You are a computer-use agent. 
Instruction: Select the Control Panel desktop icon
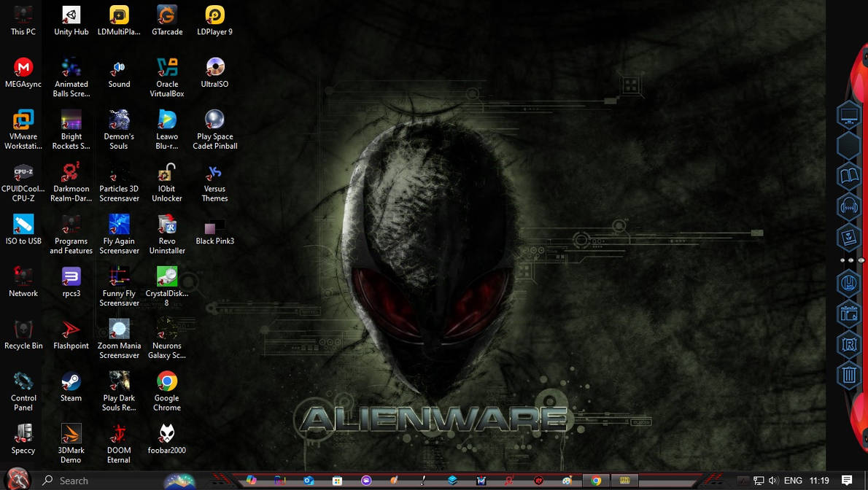23,392
